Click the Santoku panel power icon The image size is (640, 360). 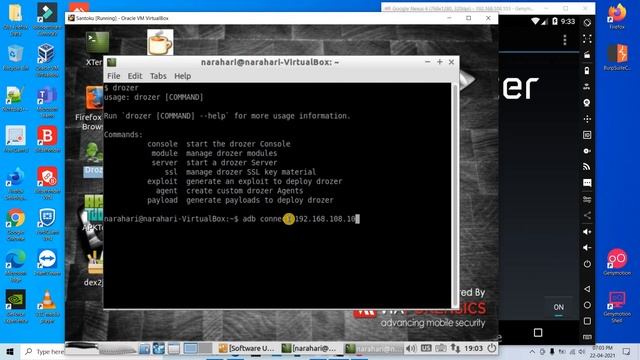click(x=491, y=348)
